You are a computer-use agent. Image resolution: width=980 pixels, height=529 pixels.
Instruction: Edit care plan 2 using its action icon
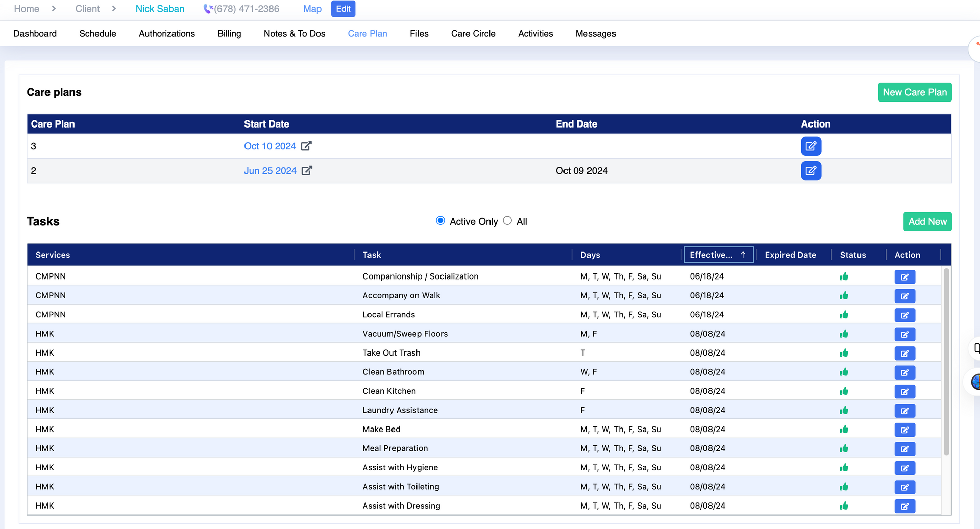[x=811, y=171]
